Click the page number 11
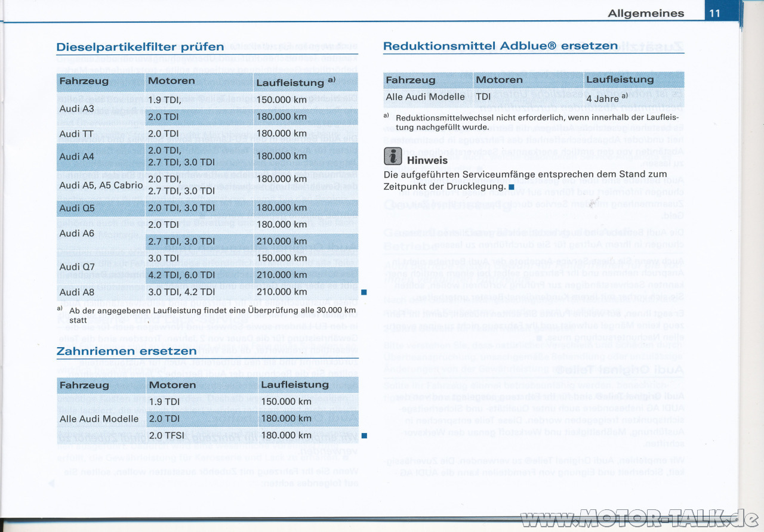 716,13
